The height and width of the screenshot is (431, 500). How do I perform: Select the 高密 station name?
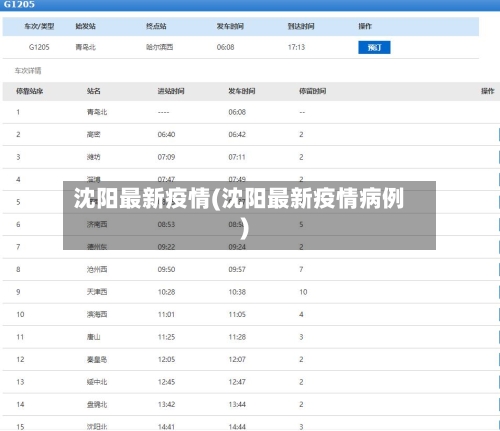[x=93, y=134]
